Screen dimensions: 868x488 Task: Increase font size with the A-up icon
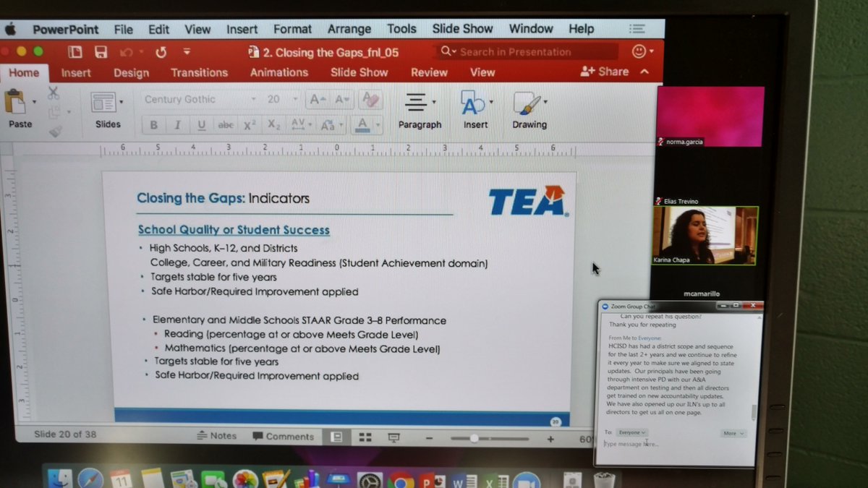317,99
